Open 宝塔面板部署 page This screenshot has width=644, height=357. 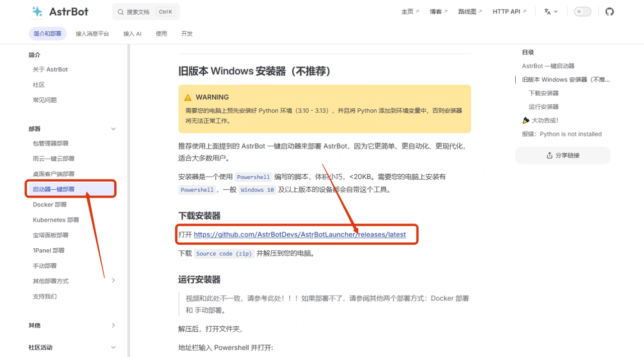51,235
